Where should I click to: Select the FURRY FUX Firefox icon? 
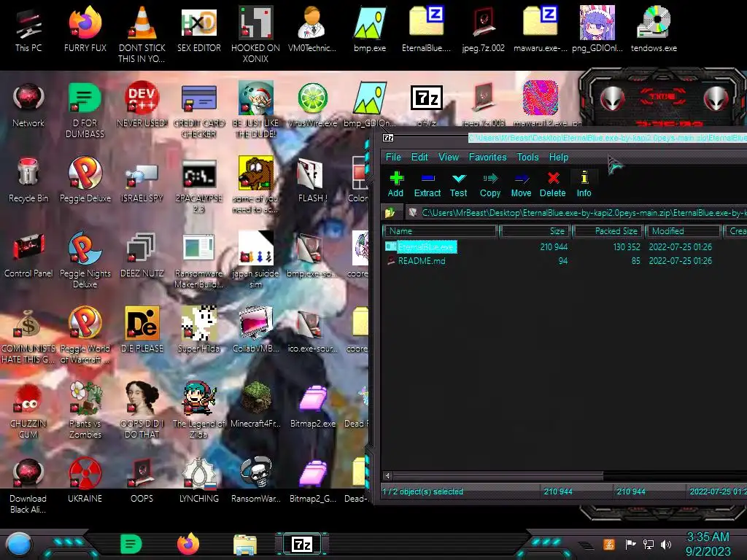[85, 29]
